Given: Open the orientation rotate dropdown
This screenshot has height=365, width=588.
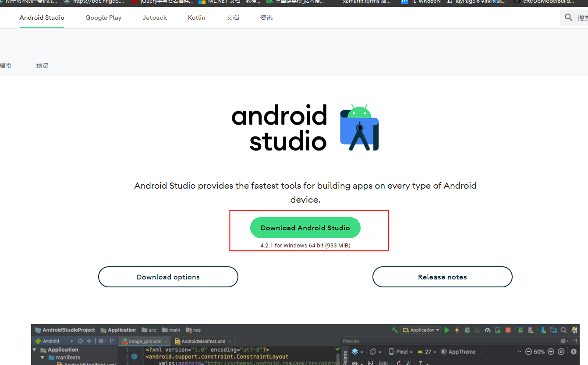Looking at the screenshot, I should [375, 352].
